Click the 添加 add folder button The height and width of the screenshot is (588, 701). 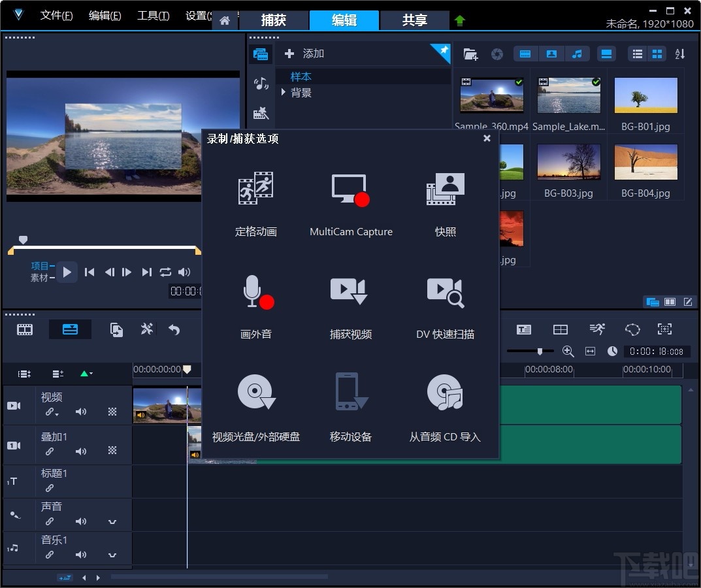(x=306, y=54)
